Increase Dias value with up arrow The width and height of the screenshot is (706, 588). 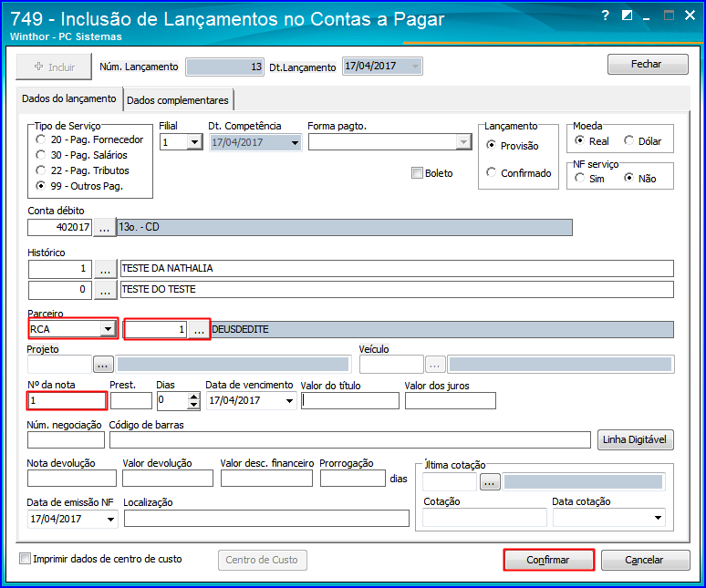click(x=193, y=397)
